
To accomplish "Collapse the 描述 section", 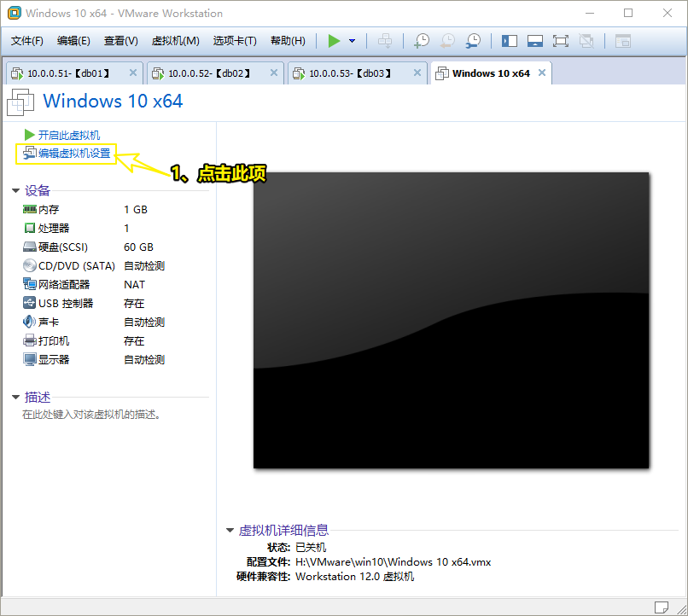I will coord(16,398).
